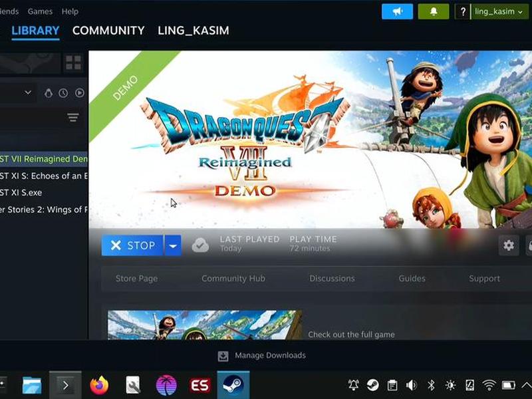Open the Community Hub link
This screenshot has height=399, width=532.
pyautogui.click(x=233, y=279)
